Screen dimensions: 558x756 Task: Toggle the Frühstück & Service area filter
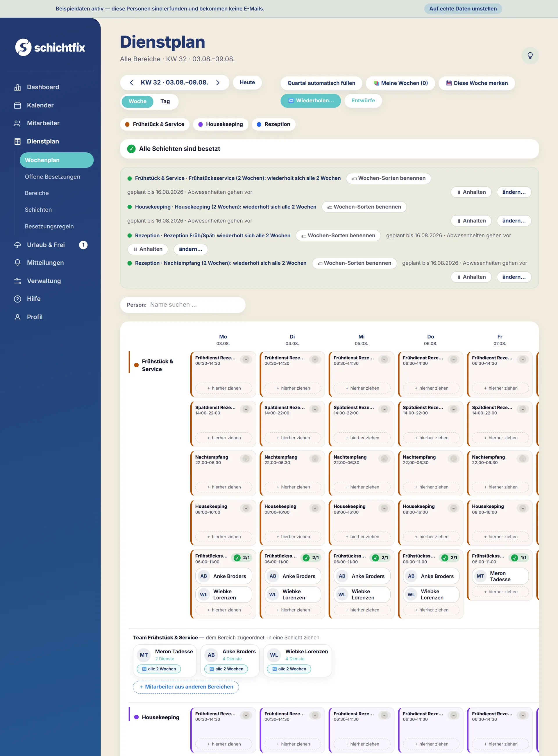pos(155,124)
